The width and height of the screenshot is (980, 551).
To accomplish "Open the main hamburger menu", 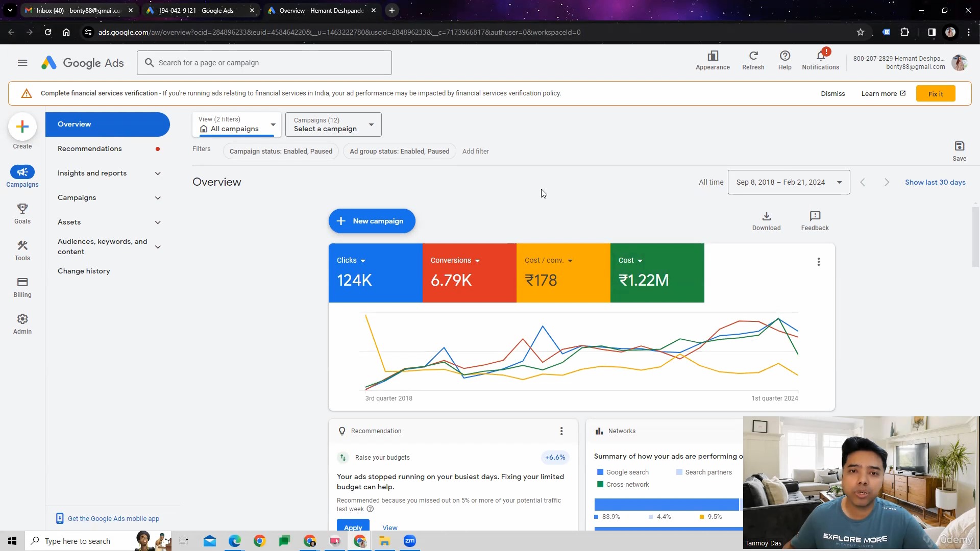I will pyautogui.click(x=22, y=63).
